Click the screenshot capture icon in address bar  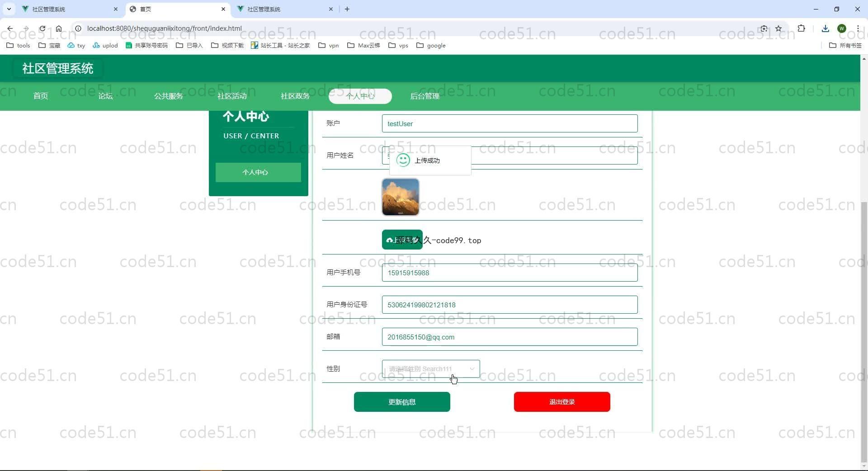click(x=764, y=28)
